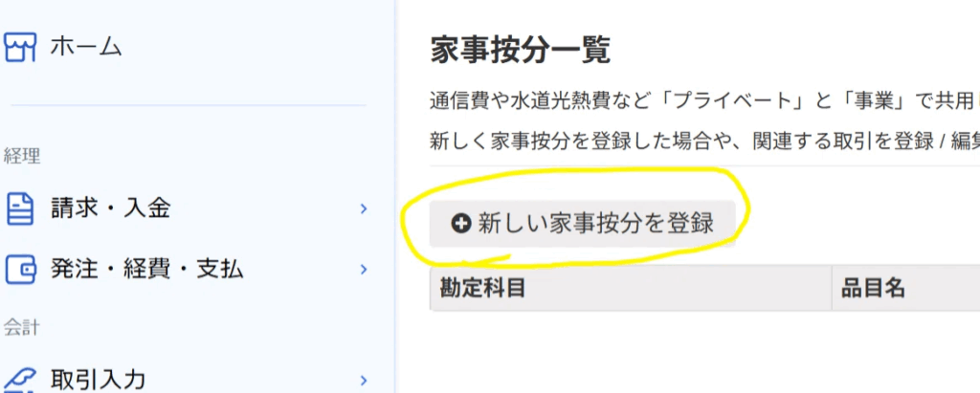
Task: Open the ホーム menu item
Action: pos(85,48)
